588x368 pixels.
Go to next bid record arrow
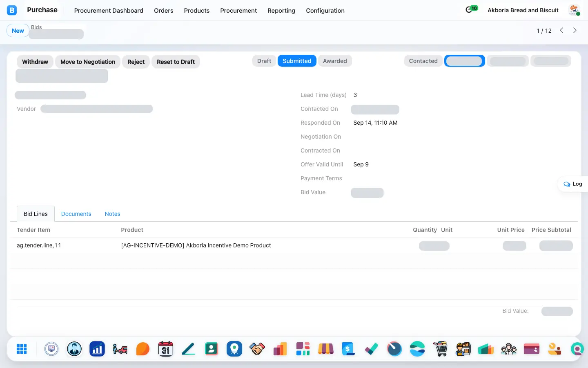575,30
